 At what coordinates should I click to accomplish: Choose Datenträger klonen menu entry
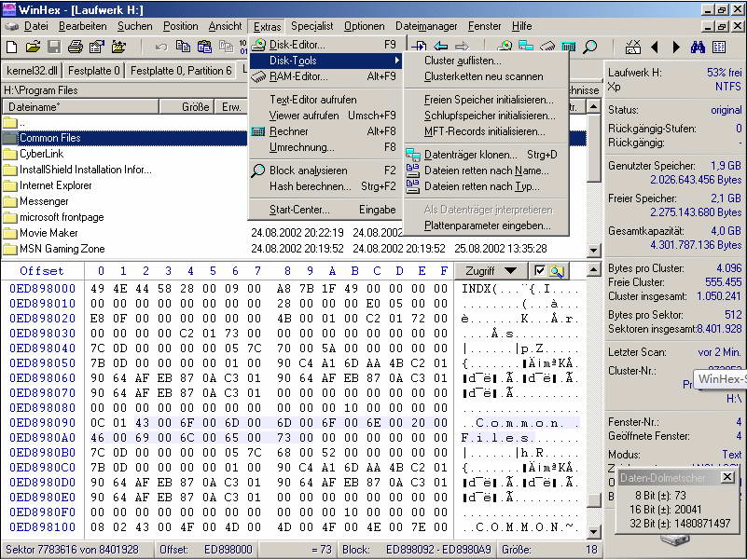(x=470, y=155)
